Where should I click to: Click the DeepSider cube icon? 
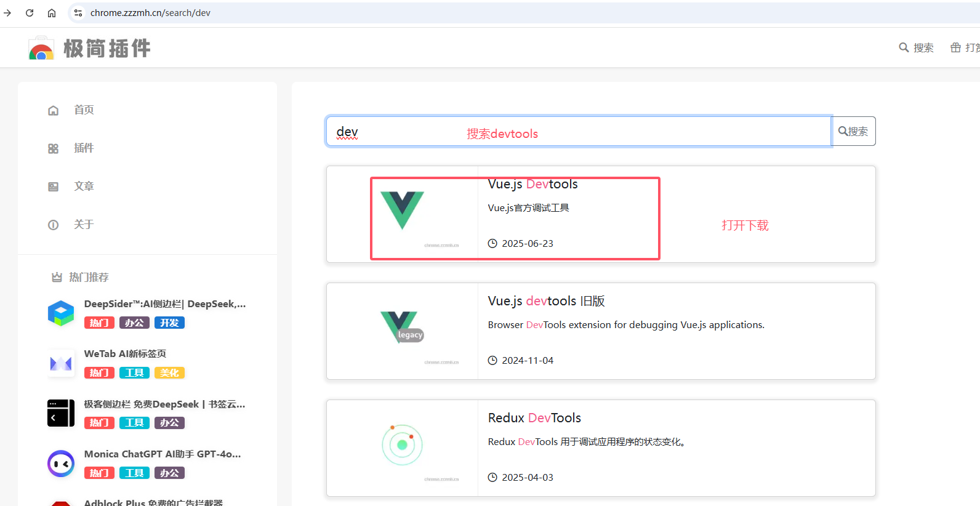coord(61,313)
